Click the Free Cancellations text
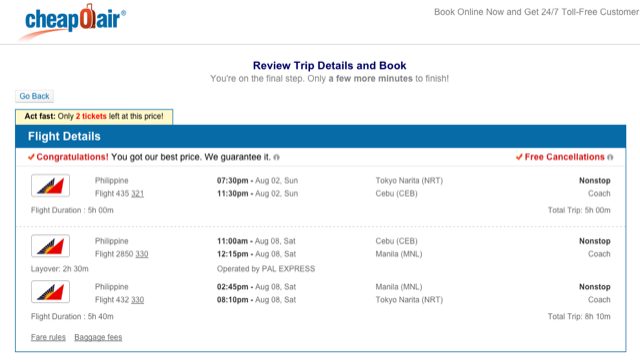The image size is (640, 362). [564, 157]
